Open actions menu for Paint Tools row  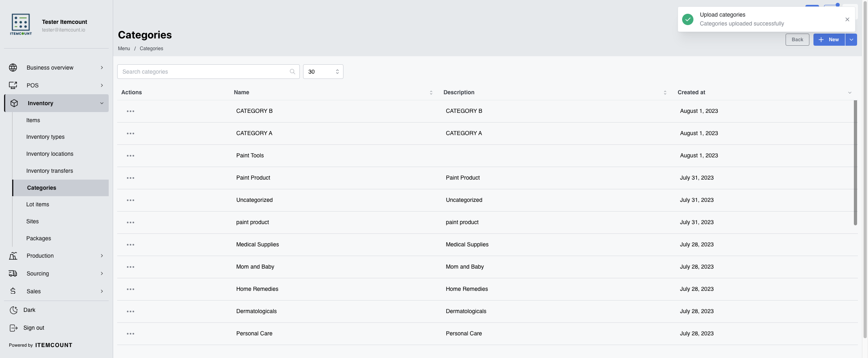[131, 156]
